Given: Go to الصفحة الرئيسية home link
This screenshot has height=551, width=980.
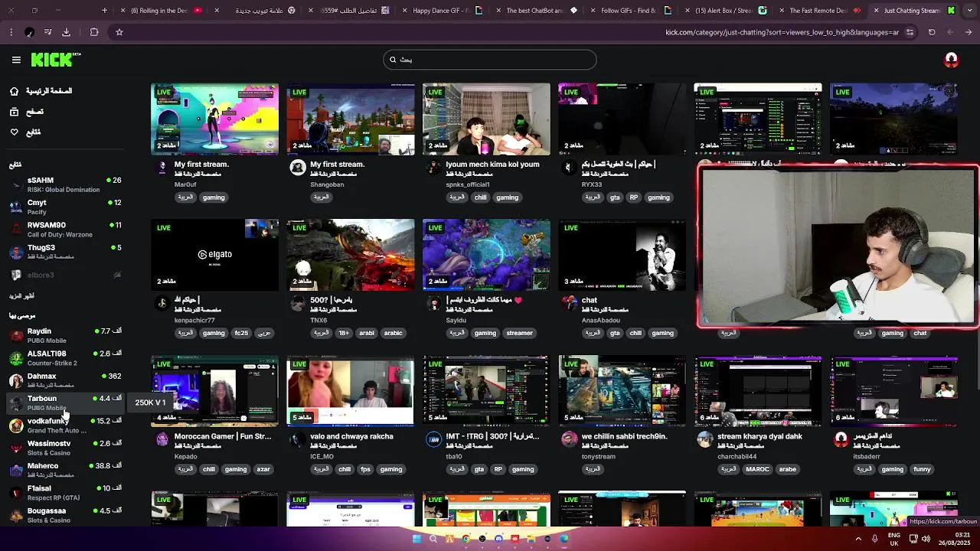Looking at the screenshot, I should [49, 91].
